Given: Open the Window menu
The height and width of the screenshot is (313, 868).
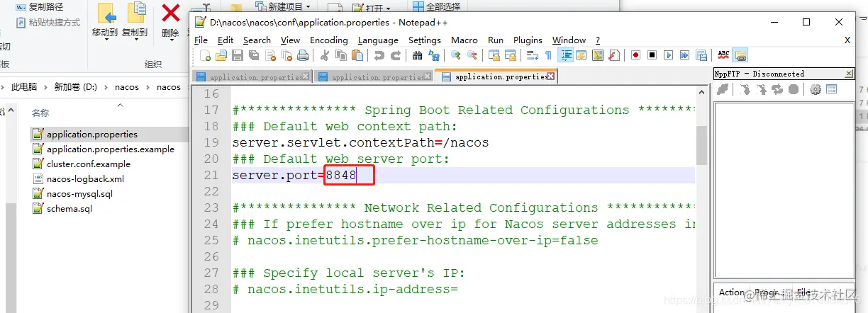Looking at the screenshot, I should (569, 40).
